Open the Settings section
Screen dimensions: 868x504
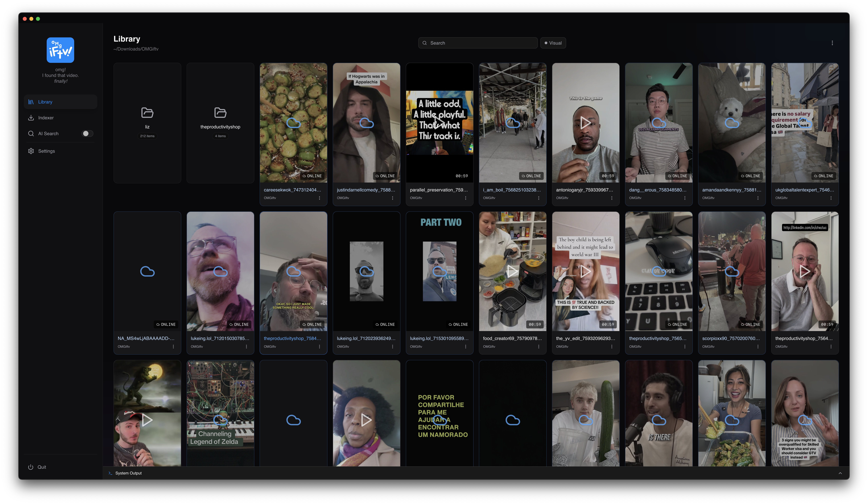pos(46,151)
